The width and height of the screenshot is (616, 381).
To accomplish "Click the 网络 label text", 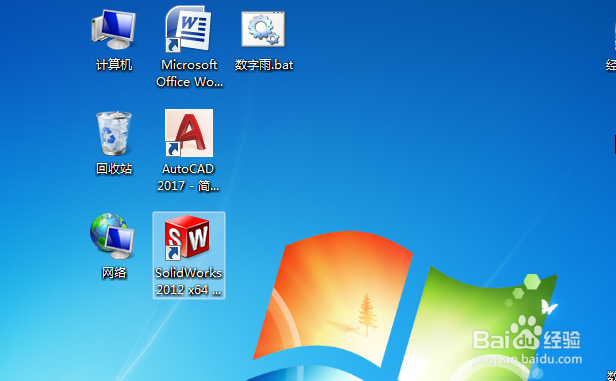I will (114, 273).
